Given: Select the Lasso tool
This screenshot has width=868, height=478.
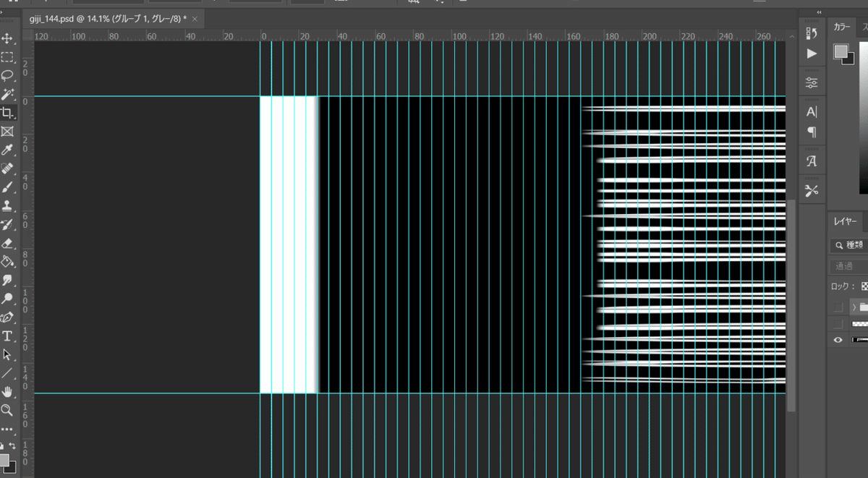Looking at the screenshot, I should tap(7, 75).
